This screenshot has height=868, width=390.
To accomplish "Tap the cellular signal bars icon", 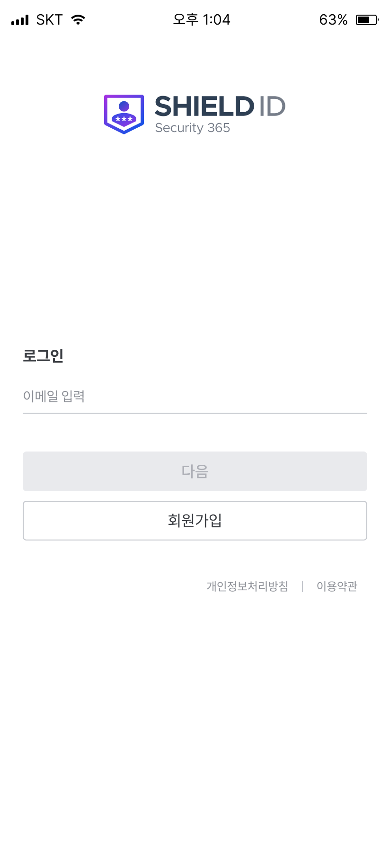I will click(20, 20).
